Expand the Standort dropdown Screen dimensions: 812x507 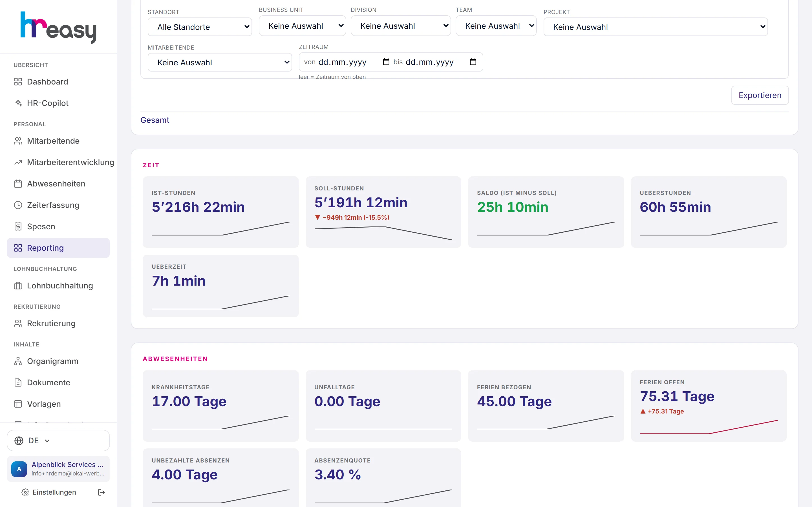tap(200, 27)
